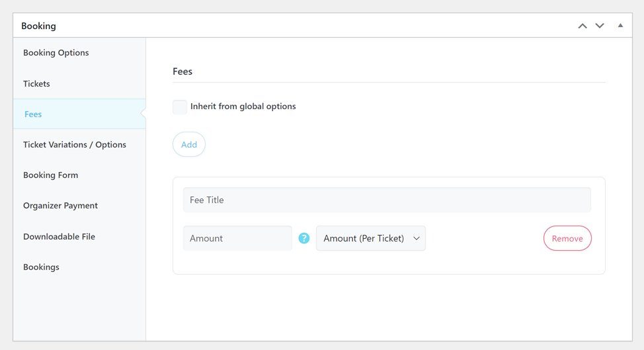Open the Amount (Per Ticket) dropdown

[x=370, y=238]
